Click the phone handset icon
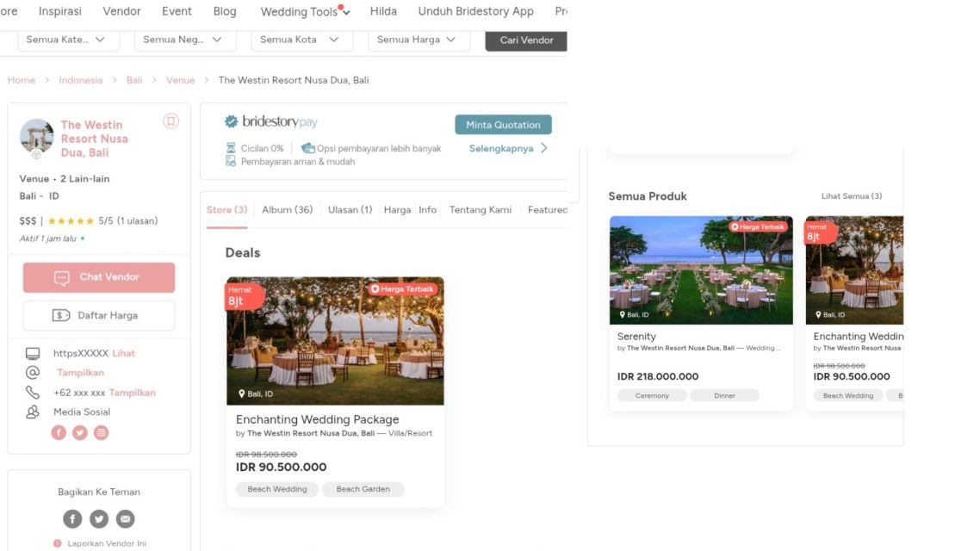Screen dimensions: 980x551 pos(33,393)
